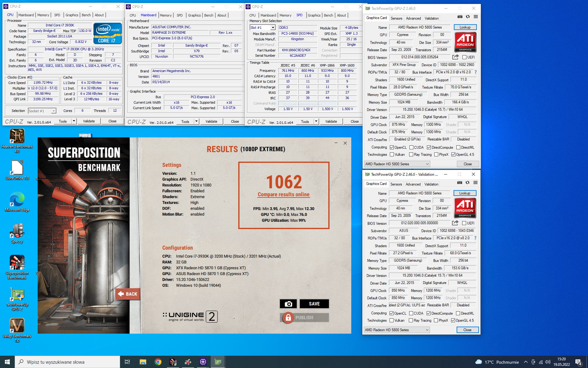Click PUBLISH button in Superposition results

pyautogui.click(x=304, y=318)
